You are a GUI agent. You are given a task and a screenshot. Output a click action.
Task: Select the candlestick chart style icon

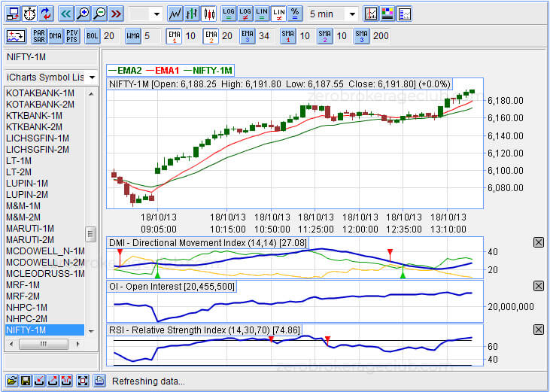click(x=209, y=14)
